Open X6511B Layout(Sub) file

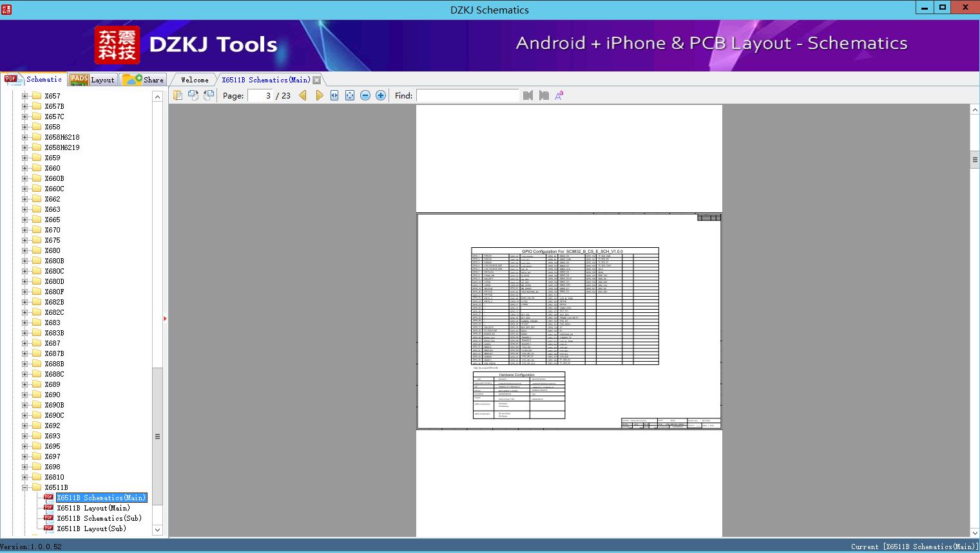coord(91,529)
